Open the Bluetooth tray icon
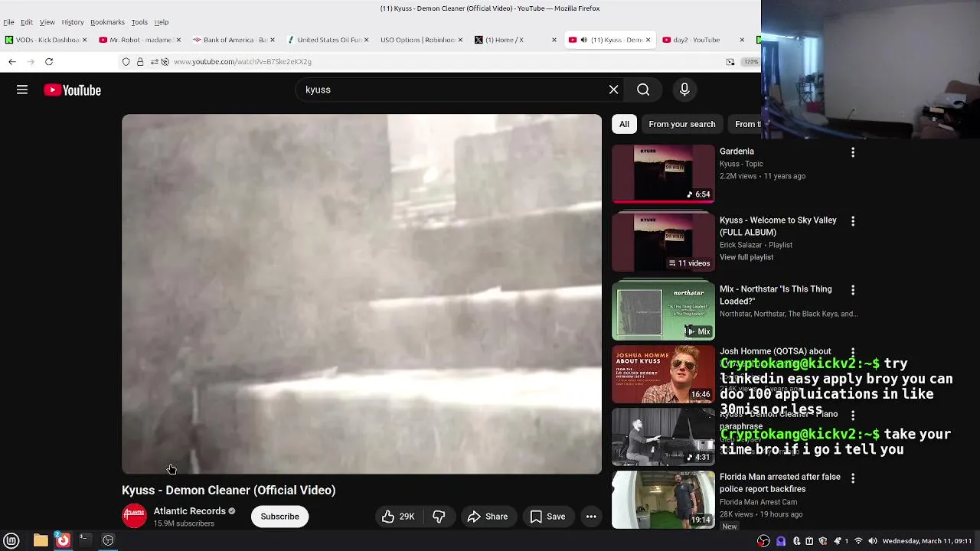980x551 pixels. tap(796, 541)
